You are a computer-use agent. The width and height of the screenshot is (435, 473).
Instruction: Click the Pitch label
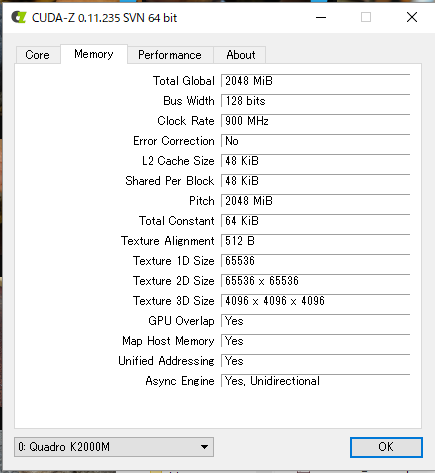(202, 201)
